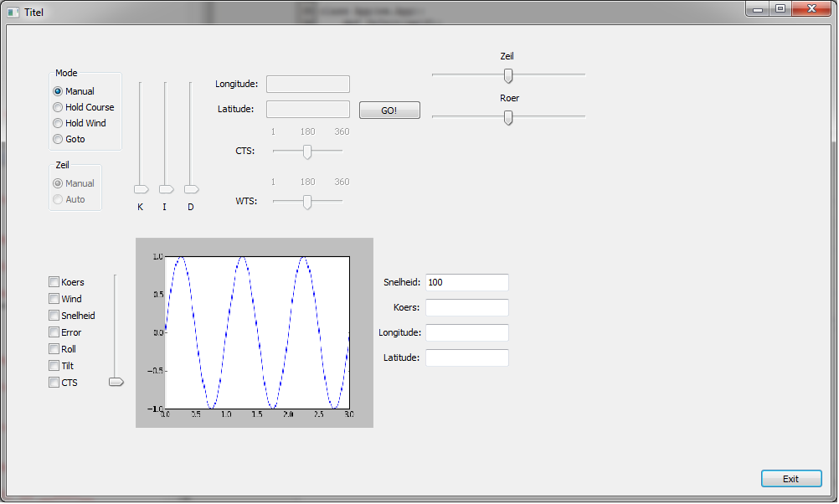The image size is (839, 504).
Task: Check the Tilt checkbox
Action: [54, 366]
